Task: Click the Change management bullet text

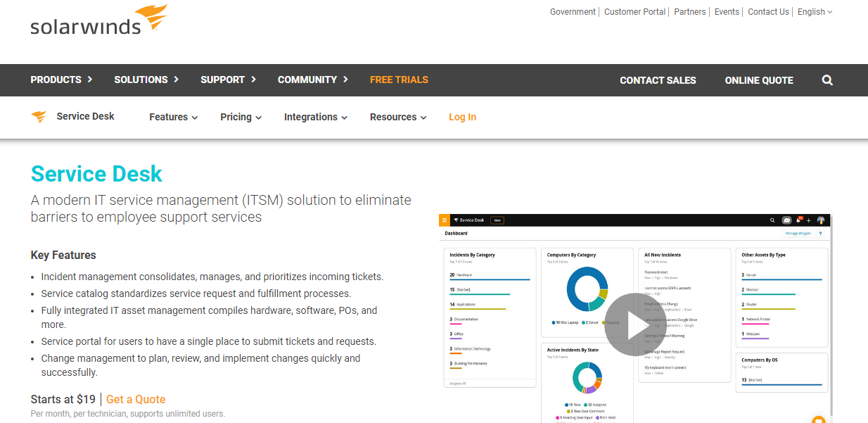Action: (x=201, y=365)
